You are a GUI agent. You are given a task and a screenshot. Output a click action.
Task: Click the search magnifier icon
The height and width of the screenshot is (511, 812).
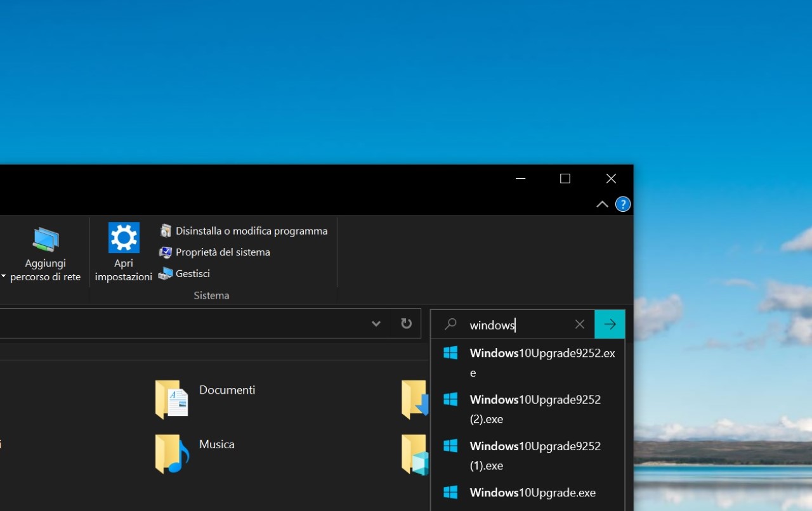pos(450,325)
